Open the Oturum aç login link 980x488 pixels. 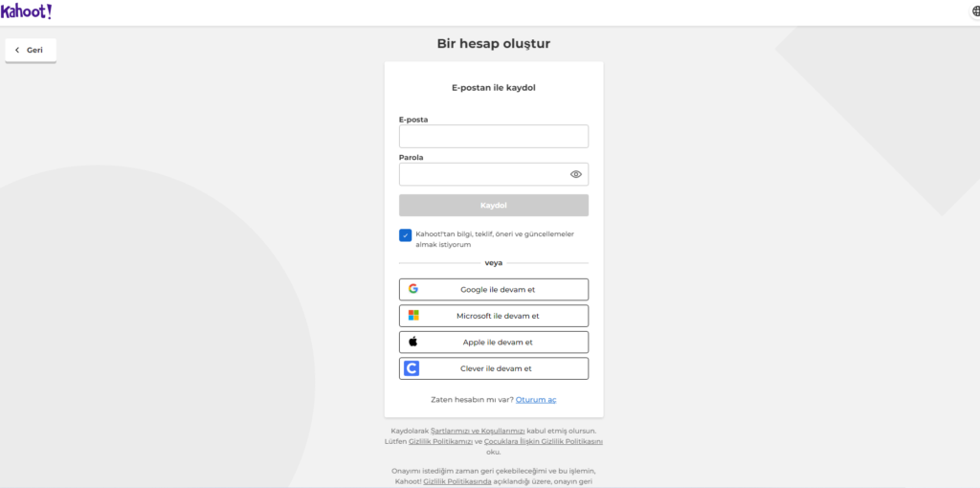tap(536, 399)
